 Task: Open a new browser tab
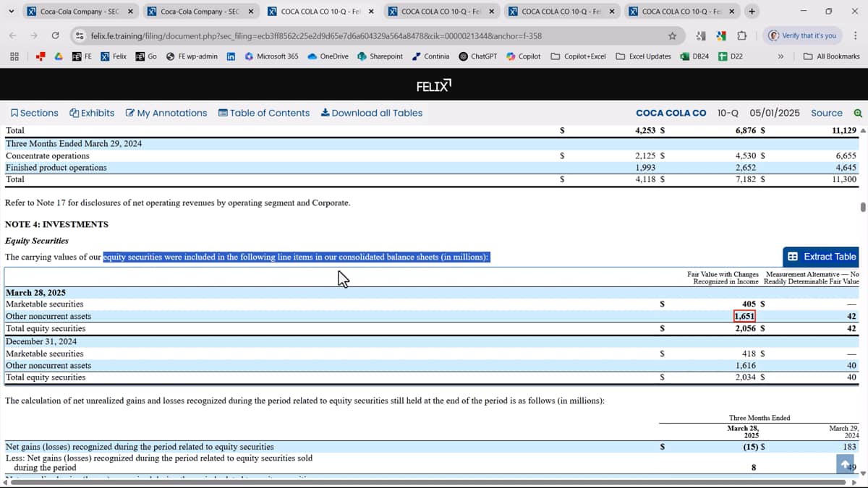pyautogui.click(x=752, y=12)
